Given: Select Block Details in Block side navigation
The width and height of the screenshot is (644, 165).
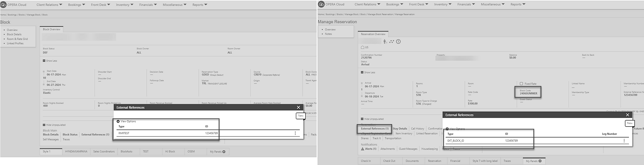Looking at the screenshot, I should pyautogui.click(x=14, y=35).
